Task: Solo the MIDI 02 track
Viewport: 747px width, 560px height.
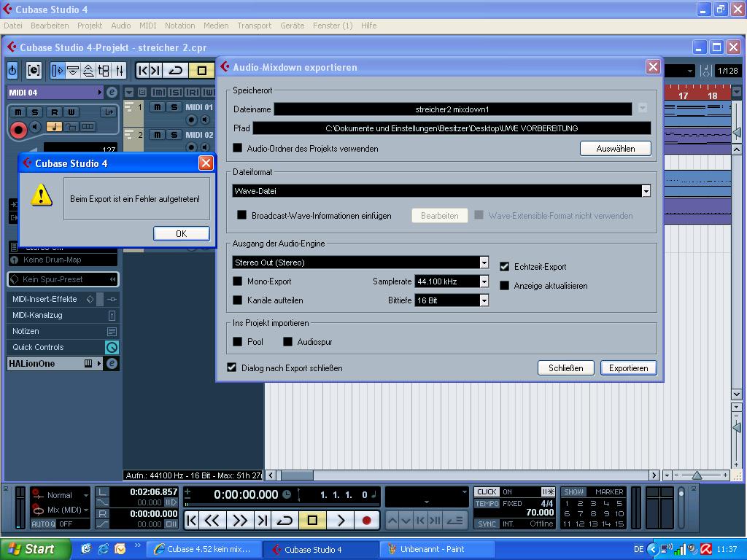Action: [174, 135]
